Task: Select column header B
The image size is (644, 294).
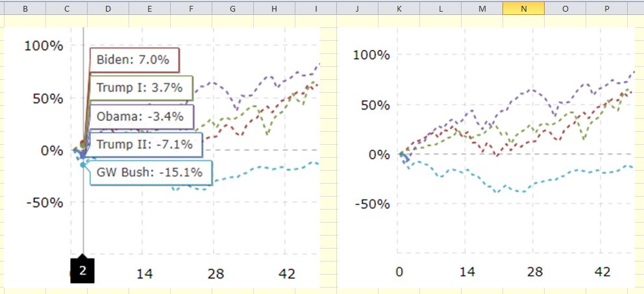Action: pyautogui.click(x=25, y=8)
